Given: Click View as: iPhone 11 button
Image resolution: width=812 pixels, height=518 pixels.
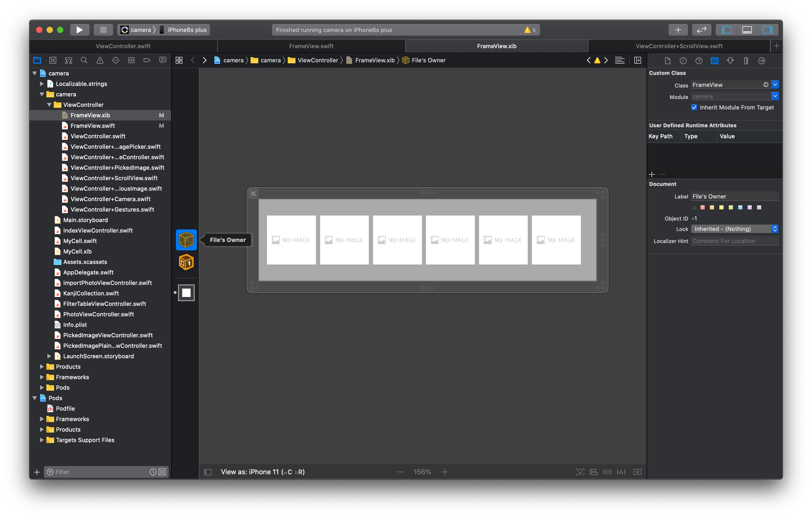Looking at the screenshot, I should (262, 472).
